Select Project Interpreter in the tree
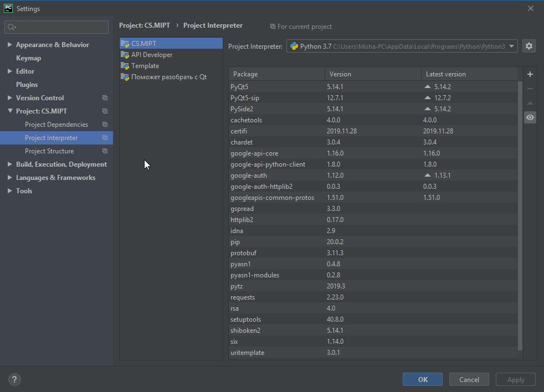Viewport: 544px width, 392px height. pos(57,138)
